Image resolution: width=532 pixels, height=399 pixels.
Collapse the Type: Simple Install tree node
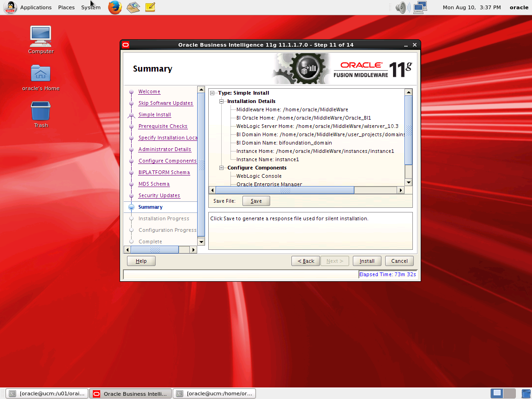(x=212, y=93)
